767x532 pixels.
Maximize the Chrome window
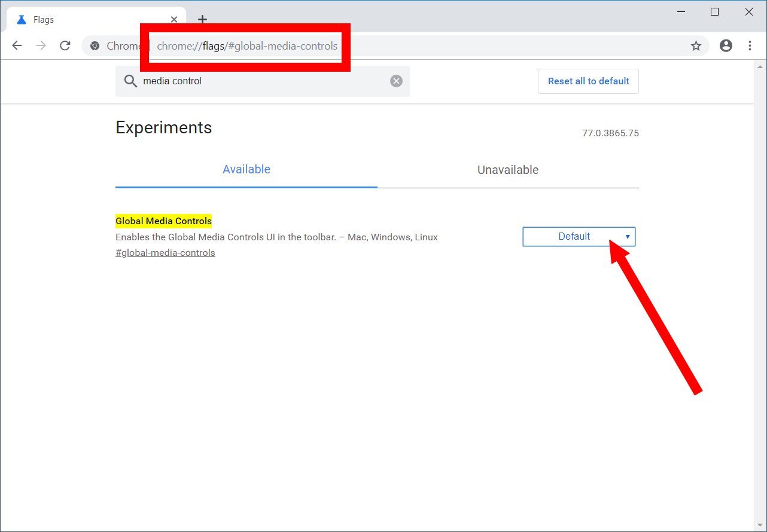714,12
